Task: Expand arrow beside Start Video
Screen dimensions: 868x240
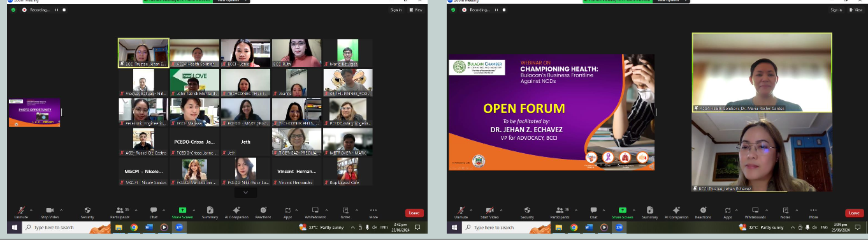Action: 501,210
